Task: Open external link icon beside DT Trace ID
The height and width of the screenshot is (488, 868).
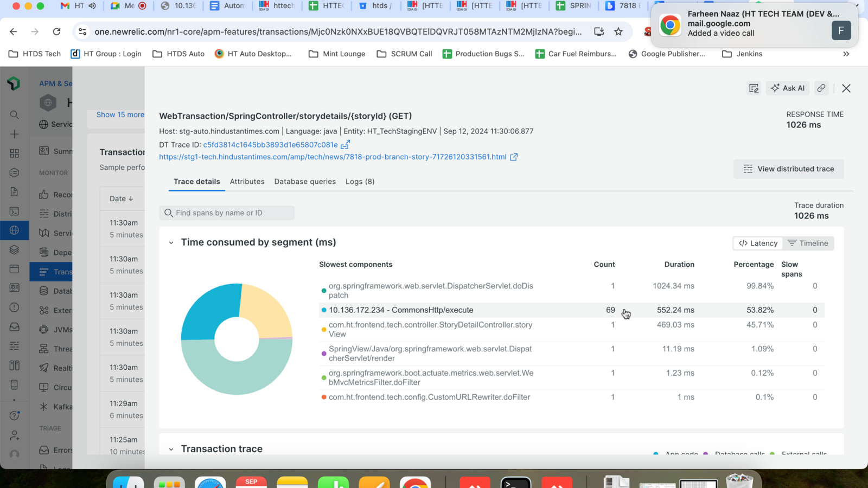Action: 345,145
